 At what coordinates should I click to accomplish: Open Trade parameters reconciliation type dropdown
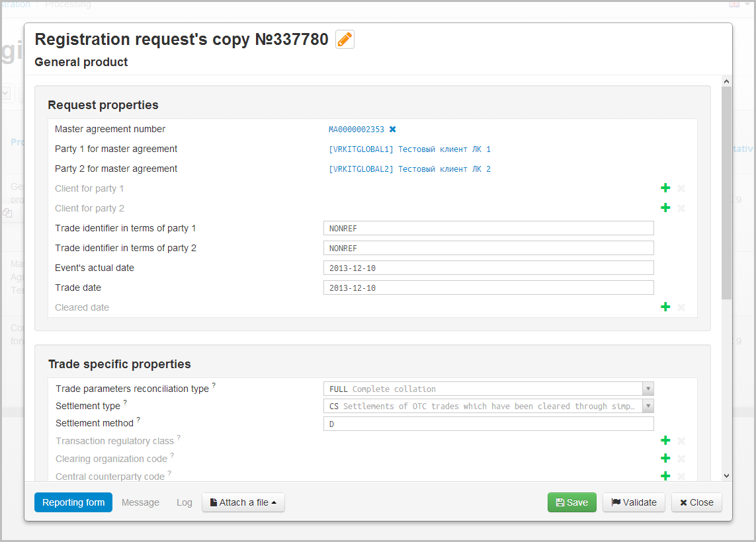[x=648, y=389]
